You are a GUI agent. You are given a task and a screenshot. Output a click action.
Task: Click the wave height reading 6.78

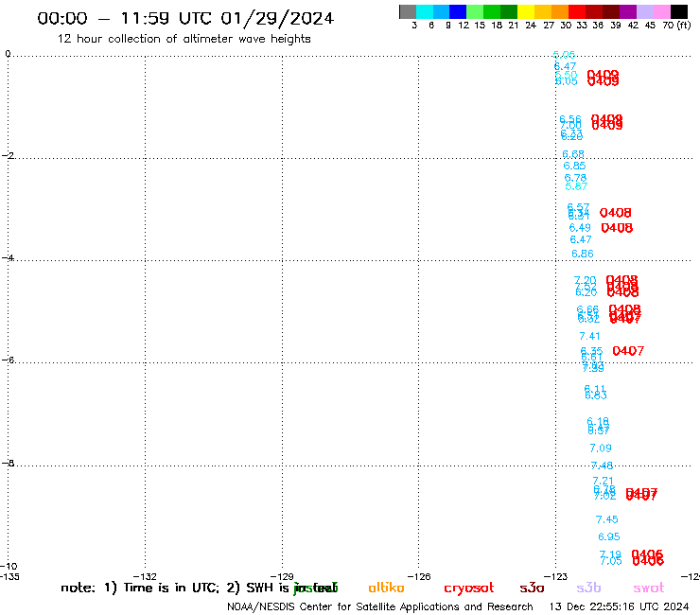pos(575,178)
